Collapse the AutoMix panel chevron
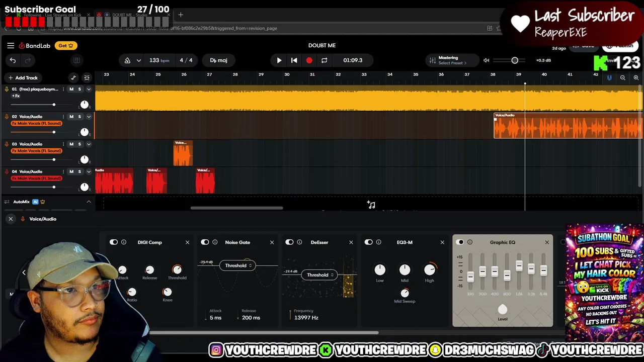 89,202
